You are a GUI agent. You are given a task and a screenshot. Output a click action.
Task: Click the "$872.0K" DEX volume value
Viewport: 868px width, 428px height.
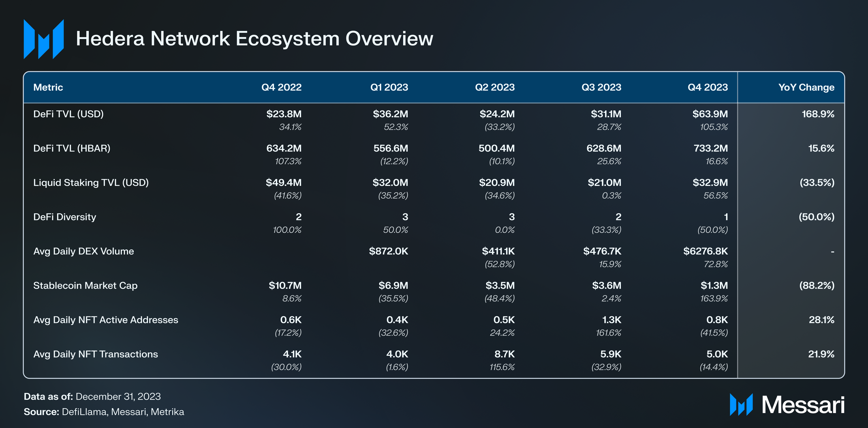[x=389, y=252]
